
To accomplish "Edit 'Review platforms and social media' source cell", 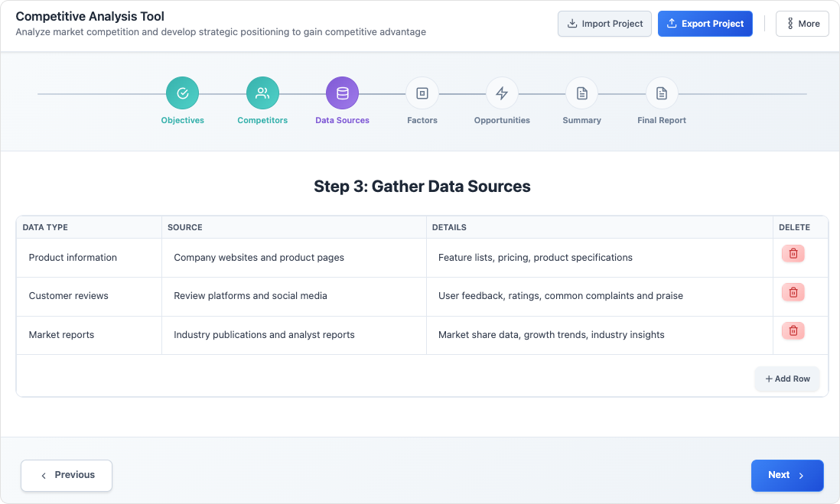I will click(x=294, y=296).
